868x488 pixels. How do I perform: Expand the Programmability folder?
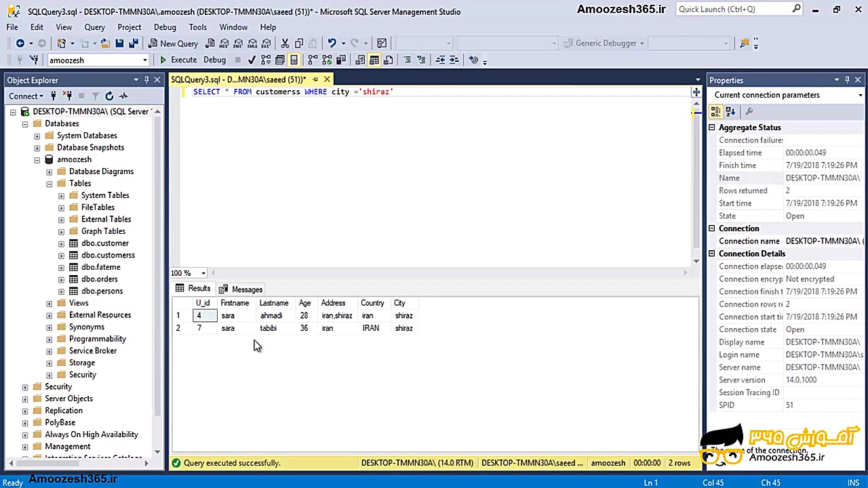tap(50, 339)
